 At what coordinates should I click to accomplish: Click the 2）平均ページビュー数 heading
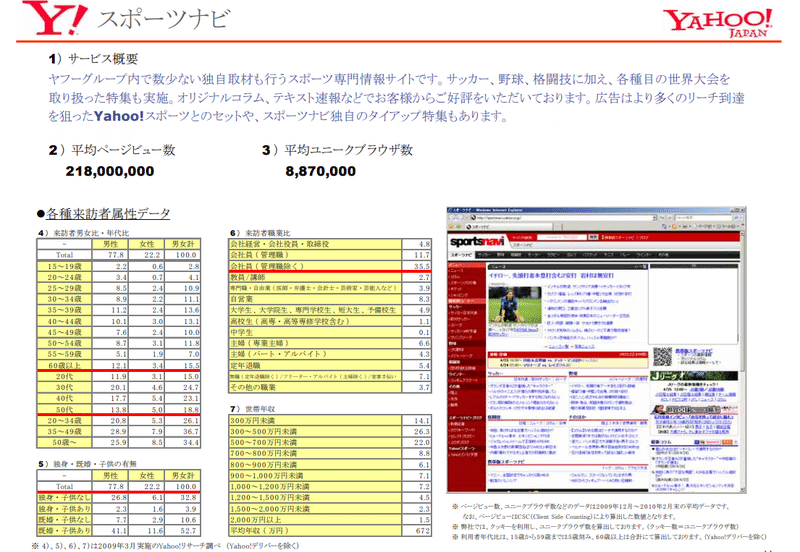(x=112, y=150)
